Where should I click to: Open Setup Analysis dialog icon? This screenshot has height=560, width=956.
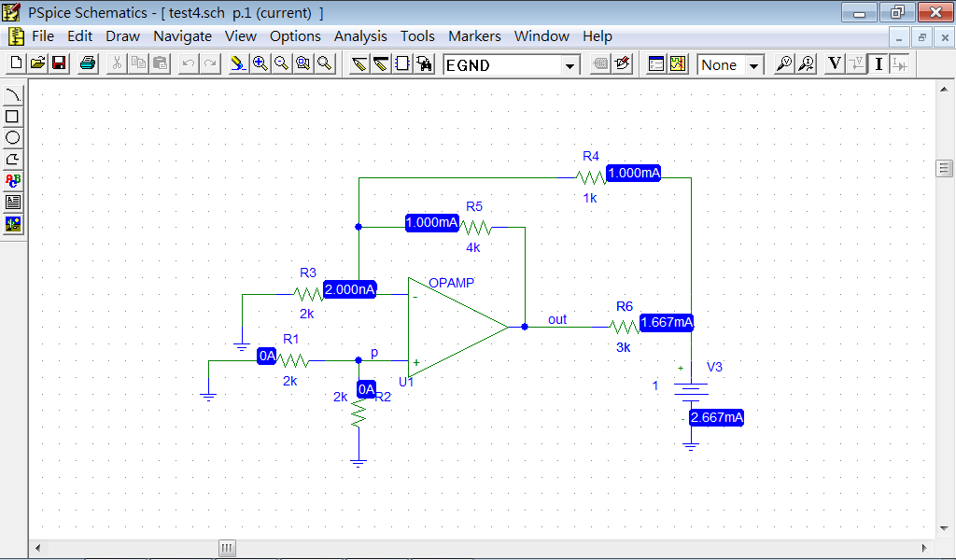click(x=656, y=63)
